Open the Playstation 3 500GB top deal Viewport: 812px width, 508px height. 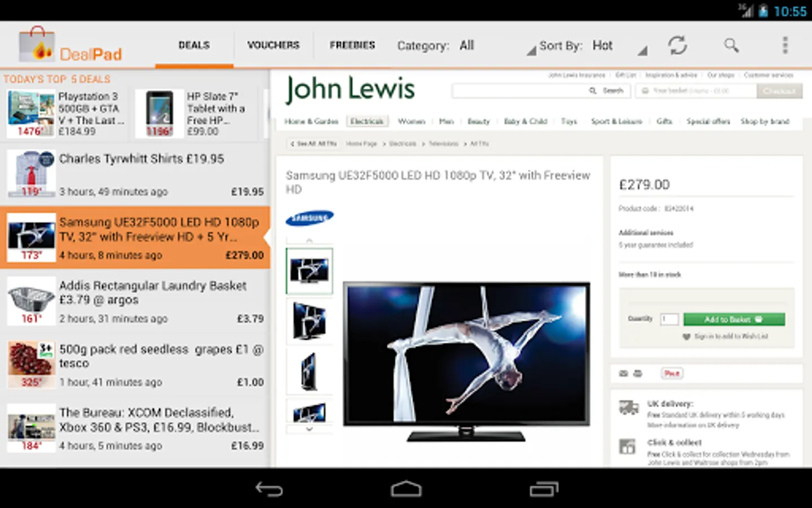[67, 113]
